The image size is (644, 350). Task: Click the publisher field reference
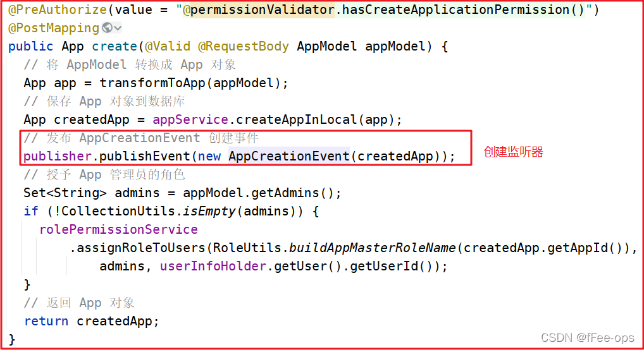click(x=58, y=156)
